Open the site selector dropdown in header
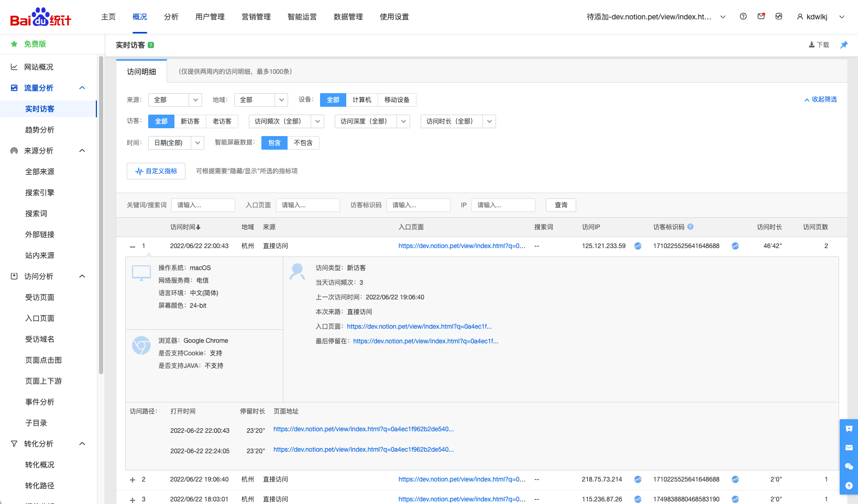Viewport: 858px width, 504px height. pos(656,17)
